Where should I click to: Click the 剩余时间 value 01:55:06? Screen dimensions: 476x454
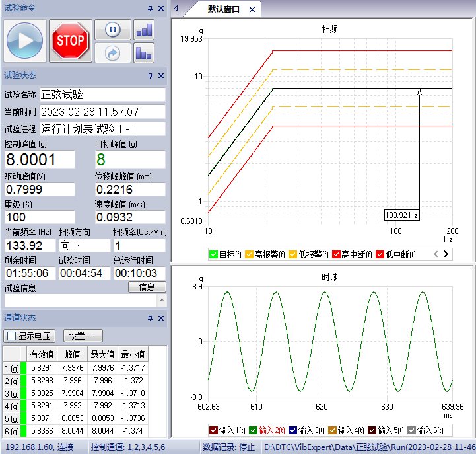[30, 273]
